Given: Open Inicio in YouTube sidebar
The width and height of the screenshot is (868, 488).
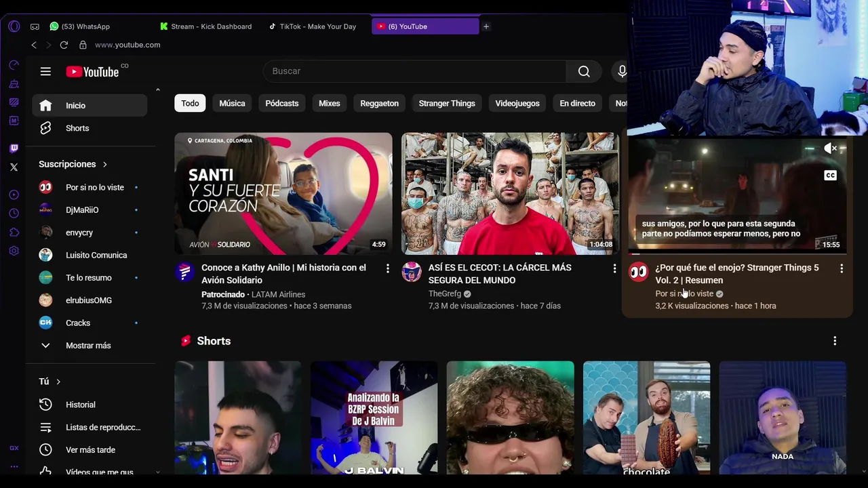Looking at the screenshot, I should tap(90, 105).
